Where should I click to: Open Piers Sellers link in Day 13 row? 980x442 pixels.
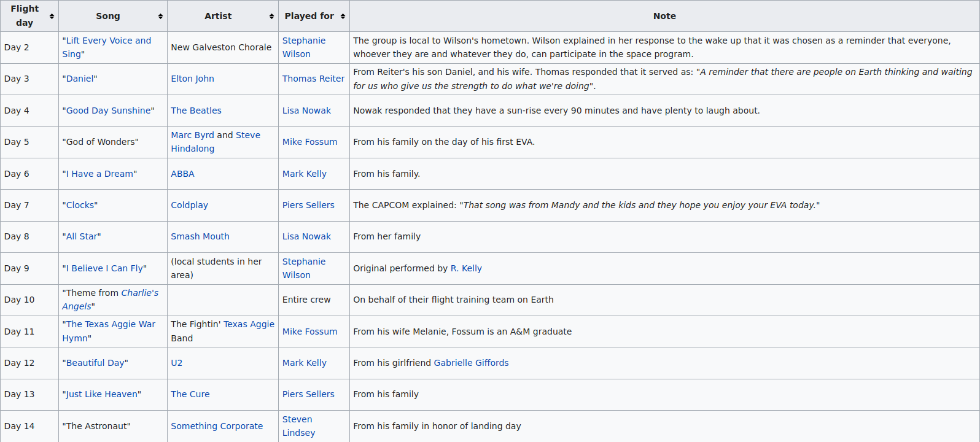pos(308,394)
